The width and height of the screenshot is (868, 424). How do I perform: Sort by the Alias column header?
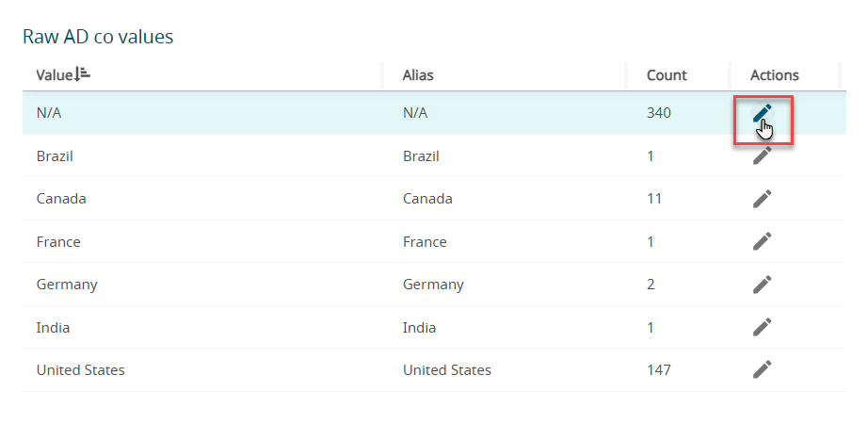(418, 74)
